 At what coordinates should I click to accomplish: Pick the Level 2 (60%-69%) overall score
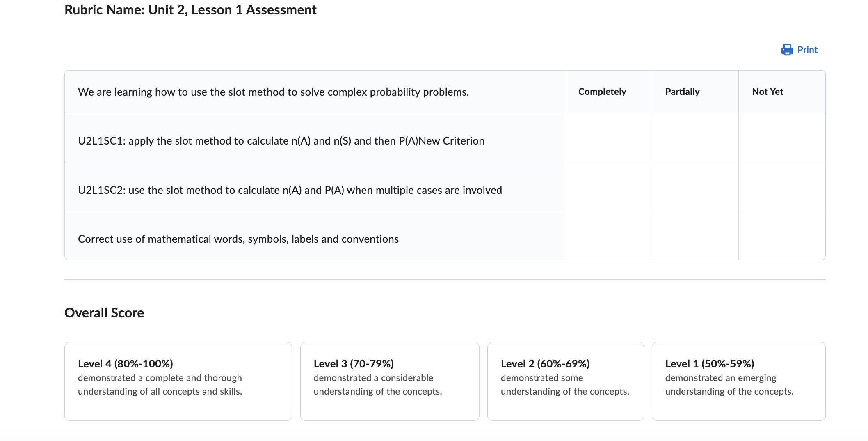[x=565, y=381]
